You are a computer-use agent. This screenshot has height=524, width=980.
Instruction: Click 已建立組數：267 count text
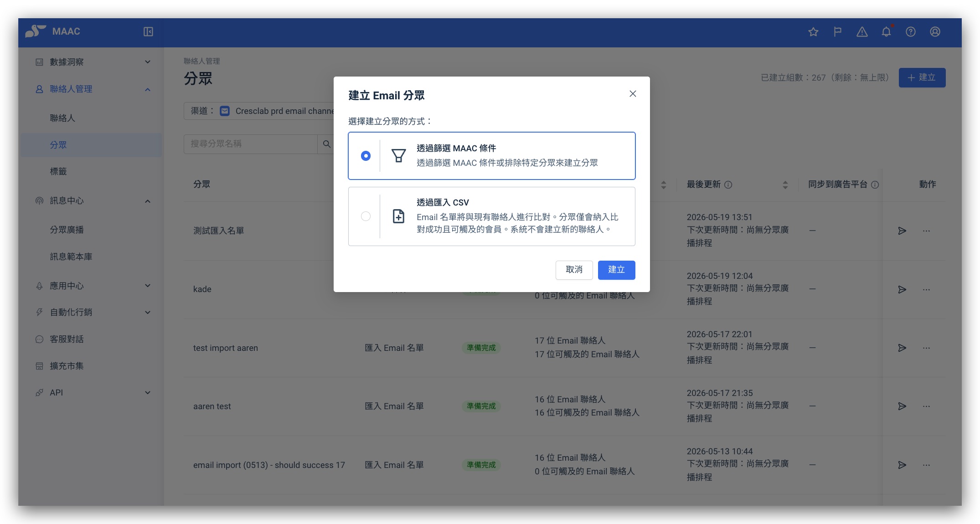(793, 78)
